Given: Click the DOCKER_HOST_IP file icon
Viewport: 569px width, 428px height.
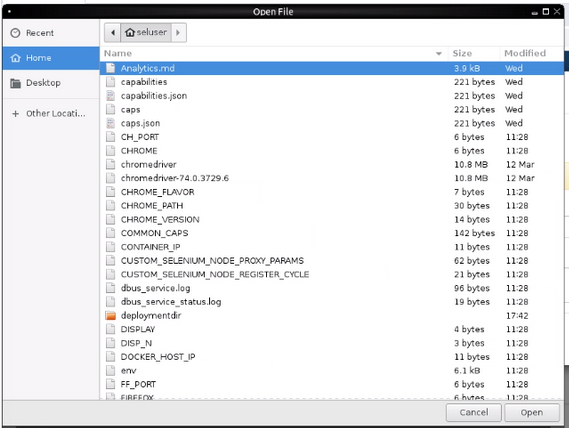Looking at the screenshot, I should pos(111,357).
